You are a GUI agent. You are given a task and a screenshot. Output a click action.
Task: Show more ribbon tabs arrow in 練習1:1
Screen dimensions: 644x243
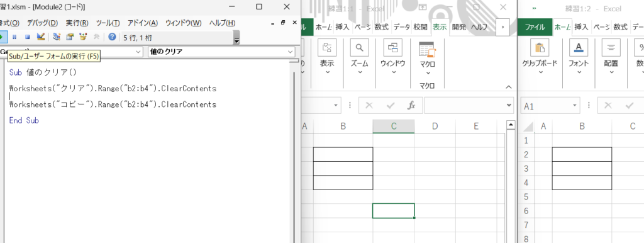pos(502,27)
